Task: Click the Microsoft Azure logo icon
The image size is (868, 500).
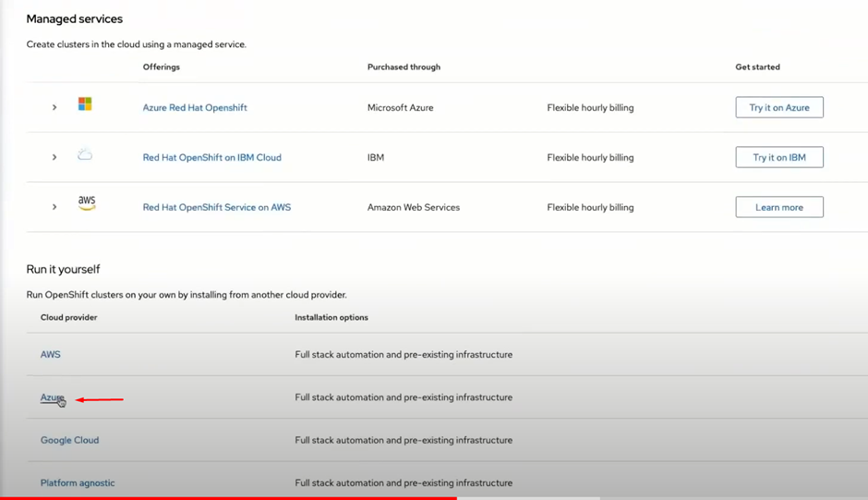Action: click(x=85, y=104)
